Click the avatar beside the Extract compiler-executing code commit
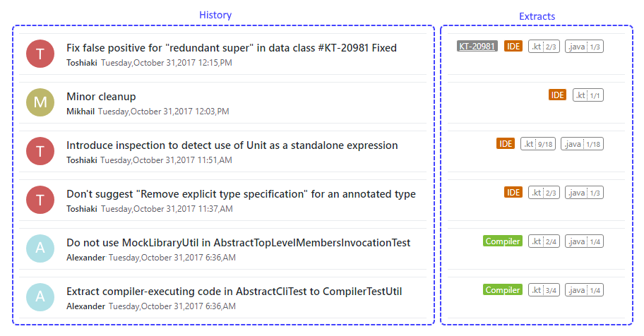Image resolution: width=644 pixels, height=336 pixels. [40, 297]
